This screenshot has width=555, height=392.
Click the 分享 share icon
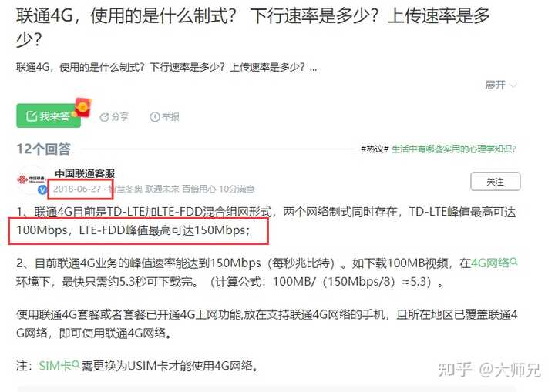pos(104,117)
